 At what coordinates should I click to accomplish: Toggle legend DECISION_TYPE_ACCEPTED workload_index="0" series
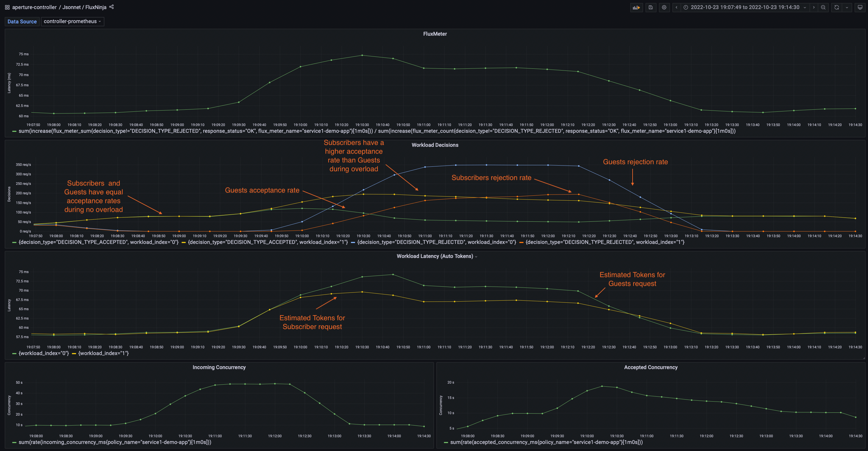coord(98,242)
